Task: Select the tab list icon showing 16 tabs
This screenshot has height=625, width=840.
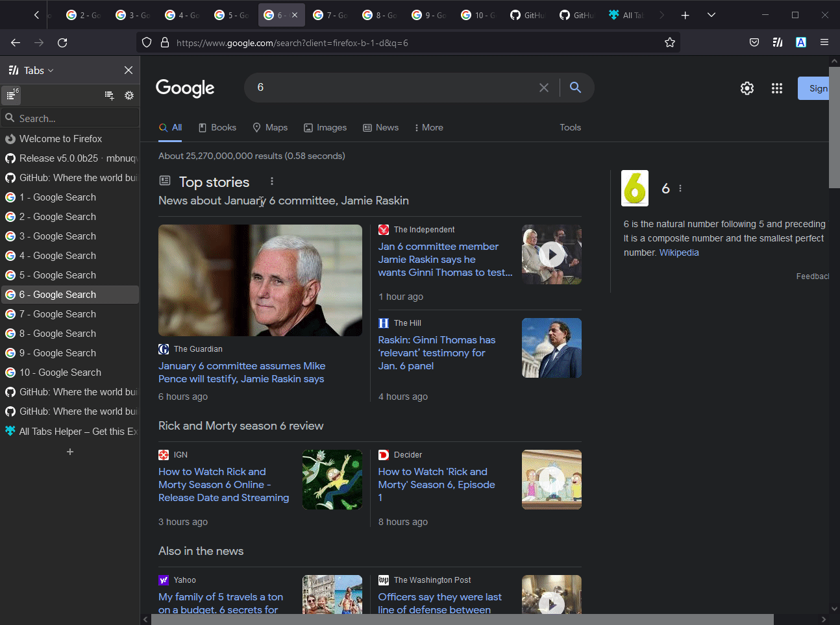Action: click(x=11, y=95)
